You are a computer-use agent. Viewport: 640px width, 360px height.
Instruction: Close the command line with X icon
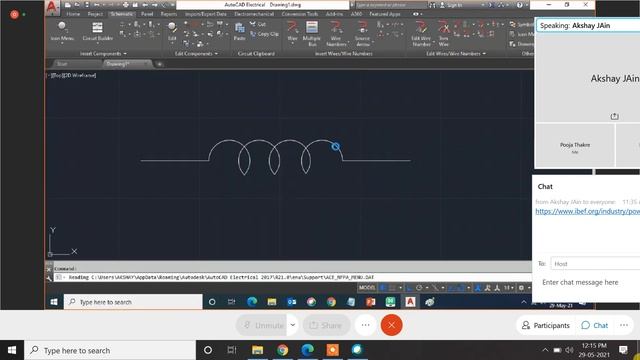click(x=49, y=269)
